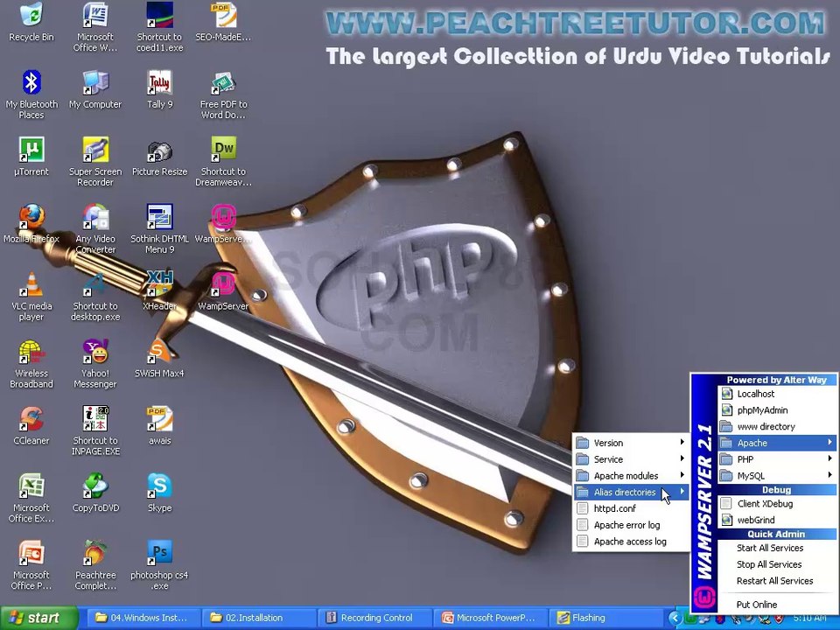Expand the Alias directories submenu

coord(631,492)
